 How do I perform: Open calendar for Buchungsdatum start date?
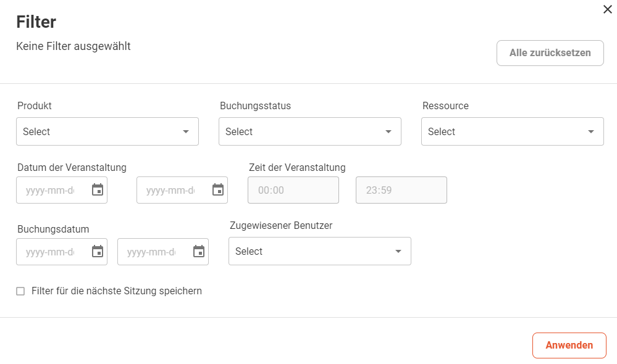point(98,252)
